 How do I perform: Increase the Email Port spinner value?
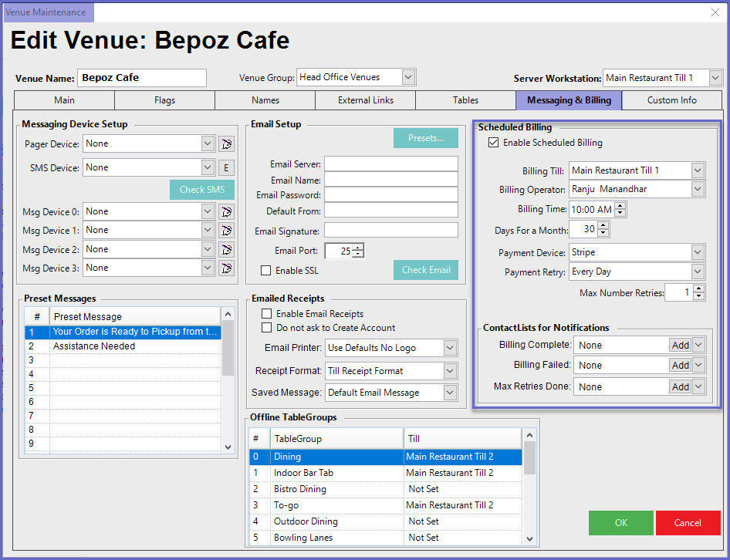coord(357,247)
